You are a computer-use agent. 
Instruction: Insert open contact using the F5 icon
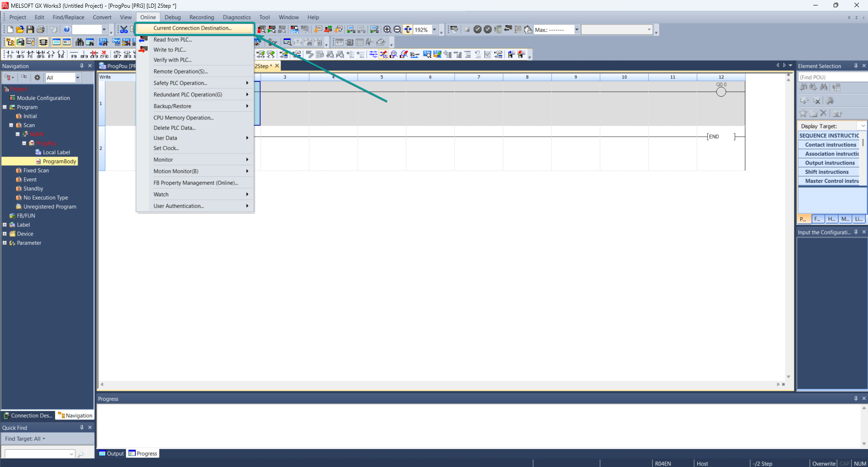point(9,54)
